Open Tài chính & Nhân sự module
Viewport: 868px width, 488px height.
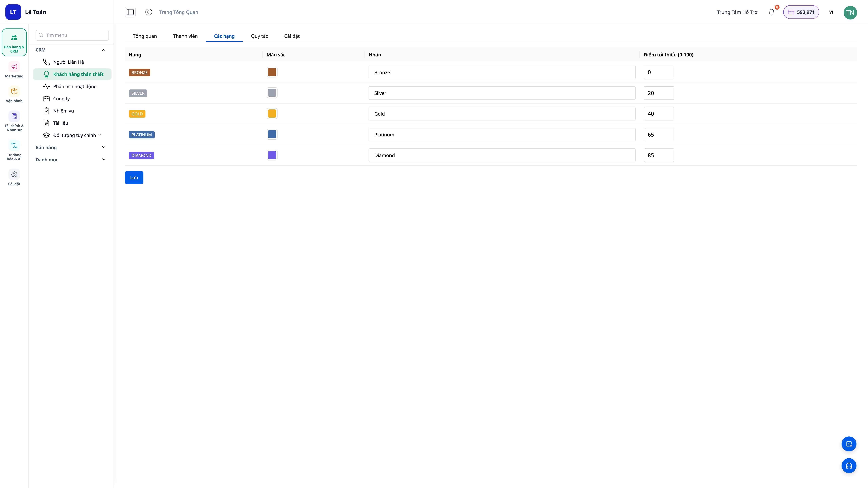point(14,121)
